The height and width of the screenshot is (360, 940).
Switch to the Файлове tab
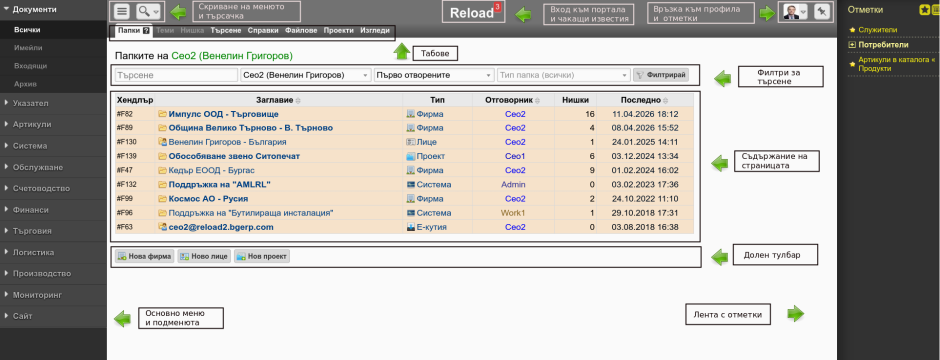click(x=301, y=30)
